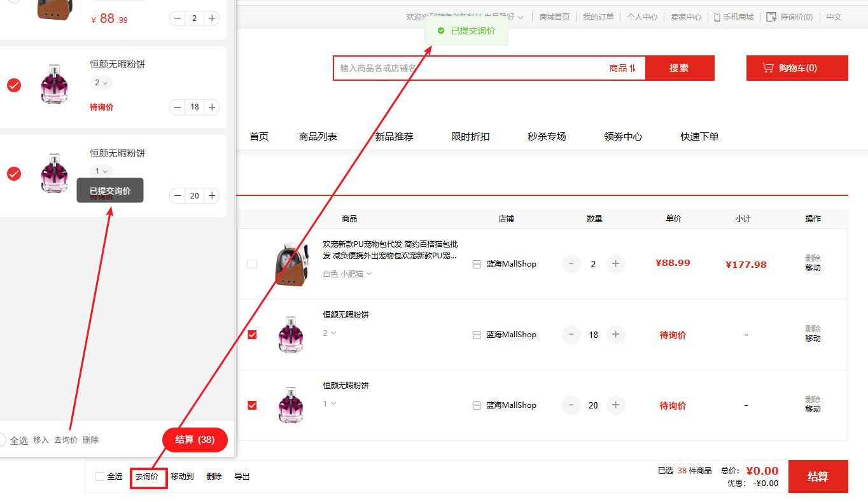Open the 快速下单 navigation tab
This screenshot has height=502, width=868.
(x=699, y=137)
